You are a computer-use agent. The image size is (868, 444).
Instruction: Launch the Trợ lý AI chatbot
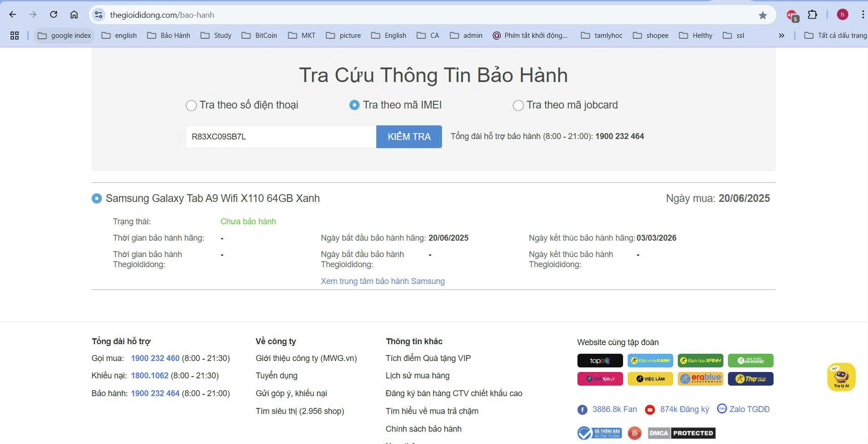coord(841,377)
